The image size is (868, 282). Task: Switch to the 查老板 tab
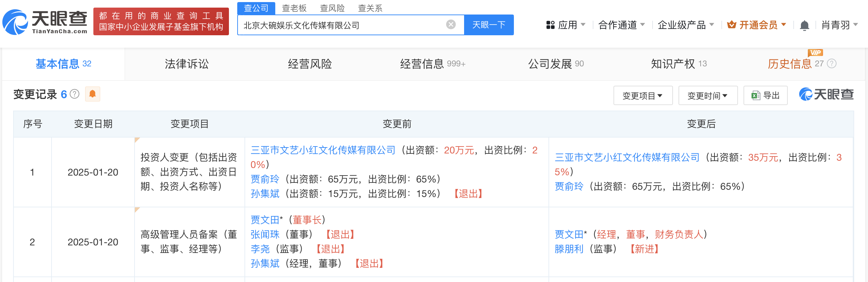point(294,8)
